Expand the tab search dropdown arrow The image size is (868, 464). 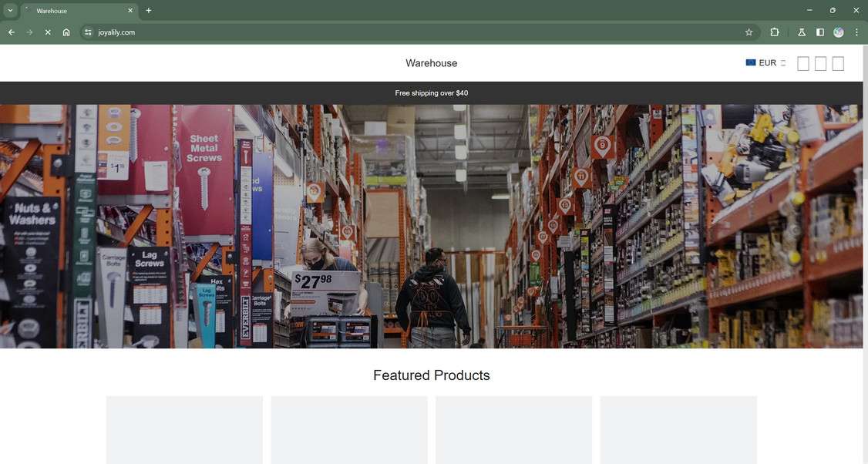tap(10, 10)
